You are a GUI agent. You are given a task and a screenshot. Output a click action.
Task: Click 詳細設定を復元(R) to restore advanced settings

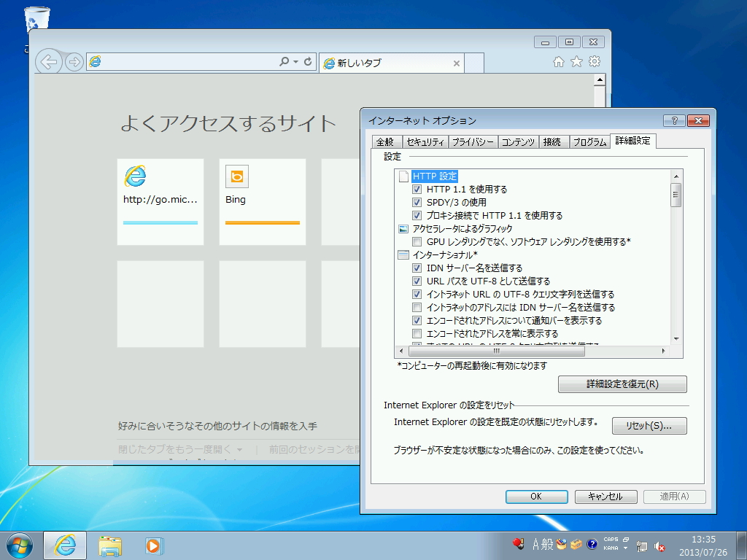pyautogui.click(x=622, y=384)
